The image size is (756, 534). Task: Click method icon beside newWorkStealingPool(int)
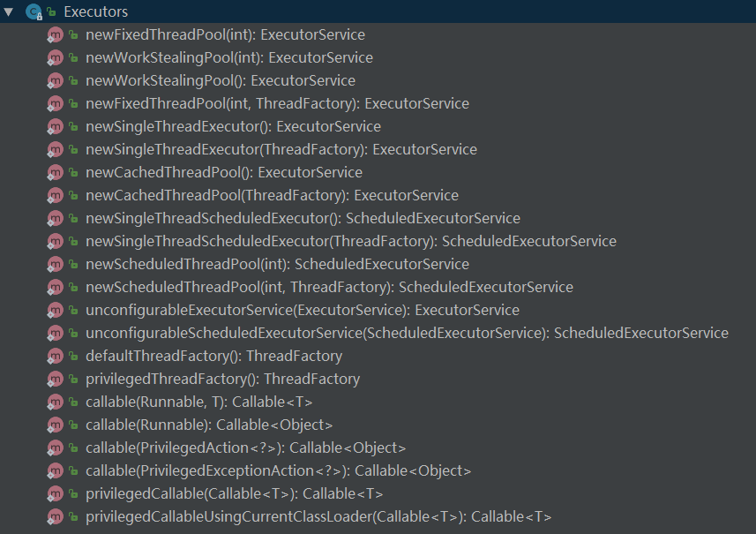[55, 58]
